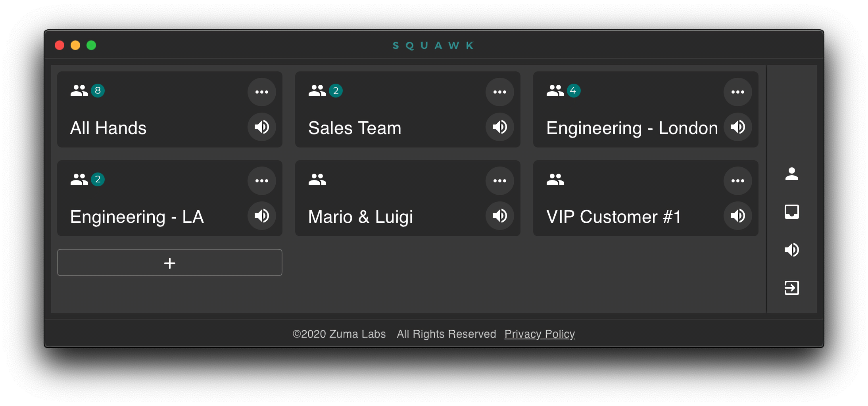
Task: Open the three-dot menu on Sales Team
Action: click(500, 92)
